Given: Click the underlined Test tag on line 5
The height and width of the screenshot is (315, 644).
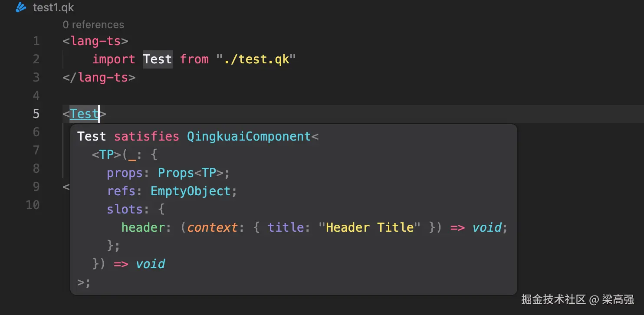Looking at the screenshot, I should (x=84, y=114).
